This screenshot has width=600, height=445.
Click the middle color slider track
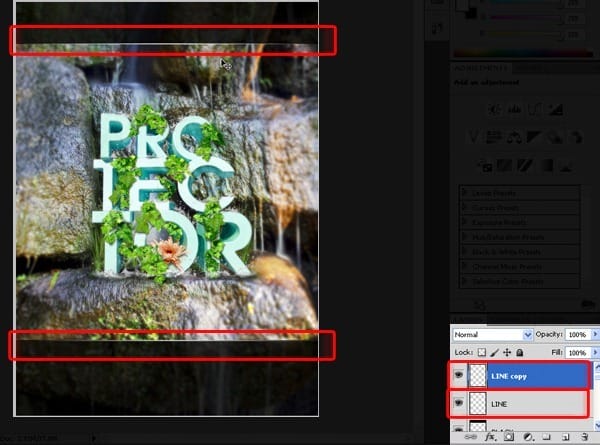527,17
